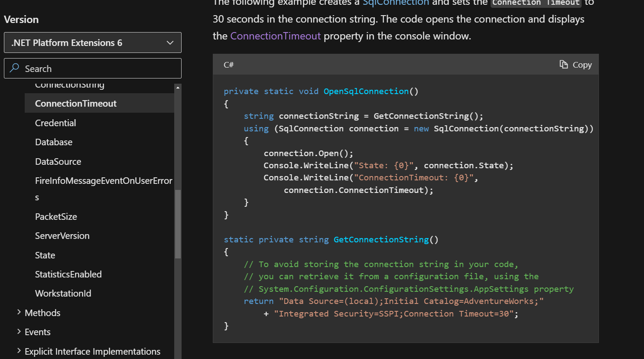This screenshot has width=644, height=359.
Task: Open FireInfoMessageEventOnUserErrors entry
Action: click(103, 181)
